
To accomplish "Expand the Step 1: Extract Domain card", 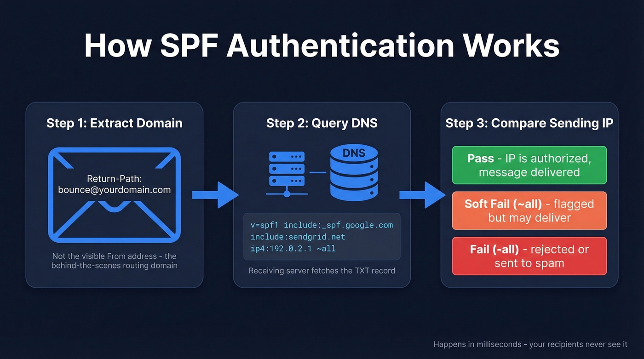I will [114, 195].
